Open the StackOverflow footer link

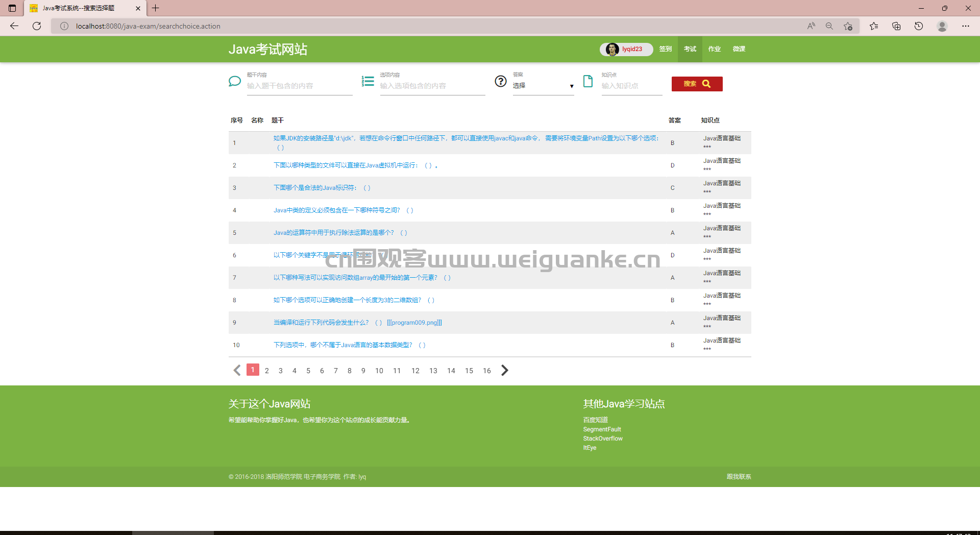click(x=603, y=439)
